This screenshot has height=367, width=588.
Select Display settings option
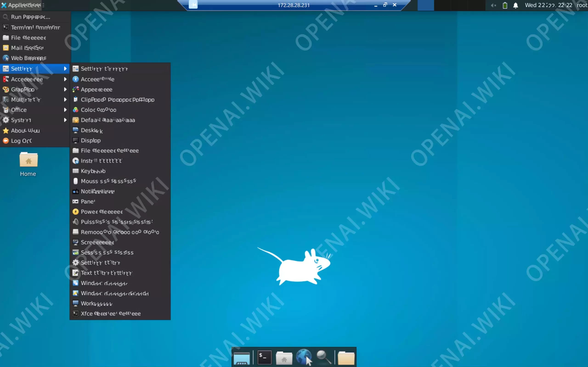90,140
